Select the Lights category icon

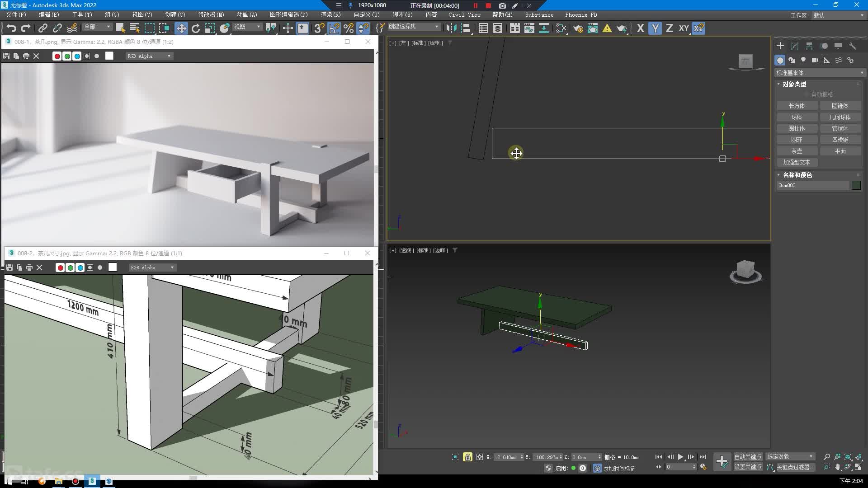coord(803,60)
